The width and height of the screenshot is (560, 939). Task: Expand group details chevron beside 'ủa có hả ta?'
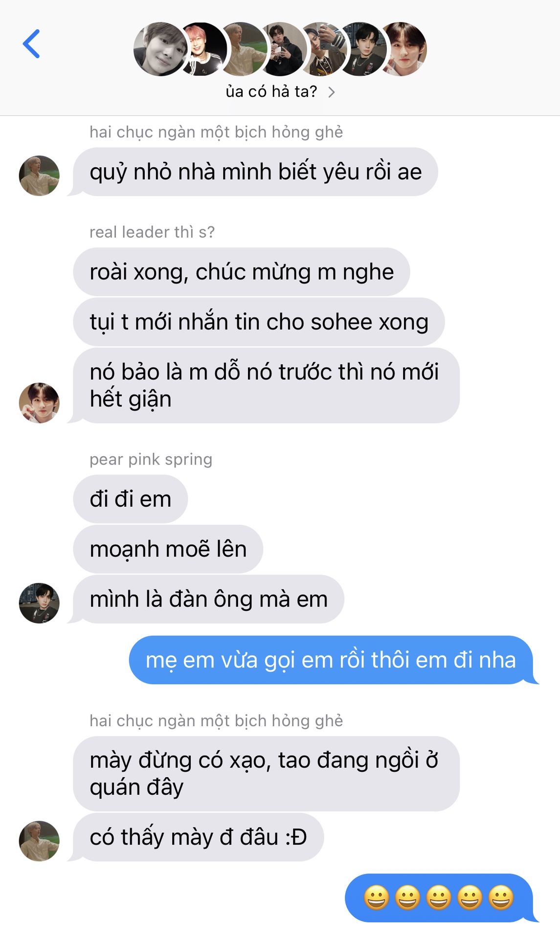(x=332, y=92)
